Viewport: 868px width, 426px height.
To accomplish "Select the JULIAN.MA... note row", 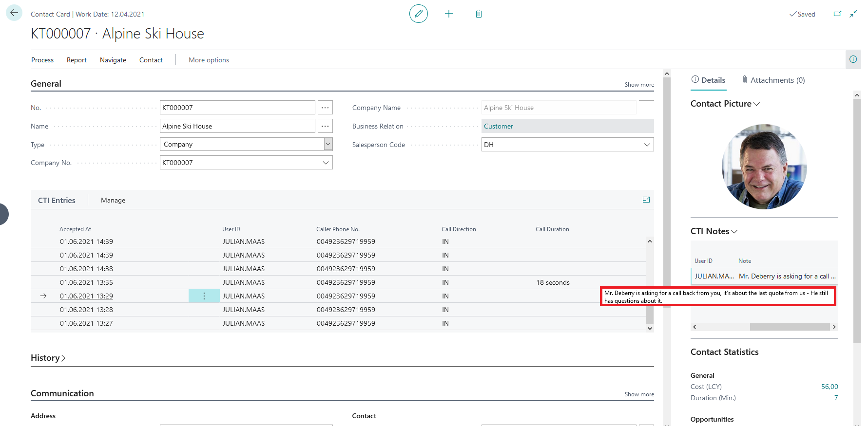I will 764,276.
